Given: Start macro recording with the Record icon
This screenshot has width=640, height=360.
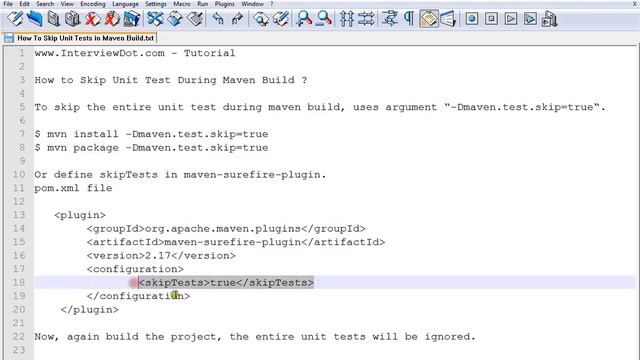Looking at the screenshot, I should [x=472, y=19].
